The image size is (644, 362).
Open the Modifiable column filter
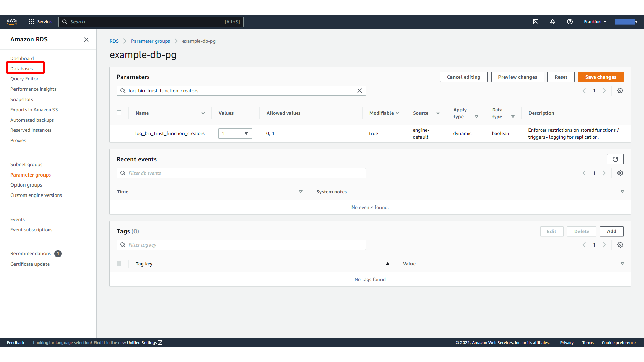397,113
